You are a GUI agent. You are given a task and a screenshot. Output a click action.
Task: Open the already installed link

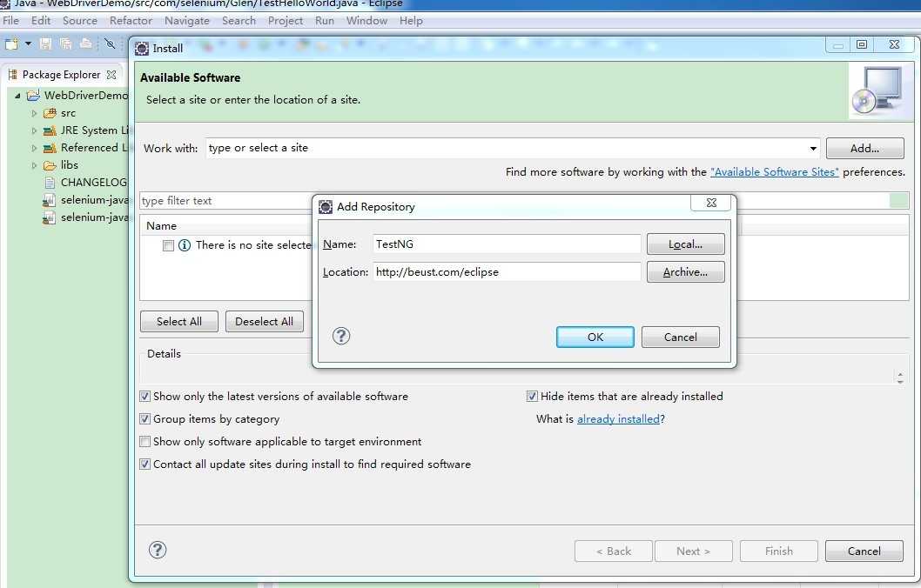[619, 419]
